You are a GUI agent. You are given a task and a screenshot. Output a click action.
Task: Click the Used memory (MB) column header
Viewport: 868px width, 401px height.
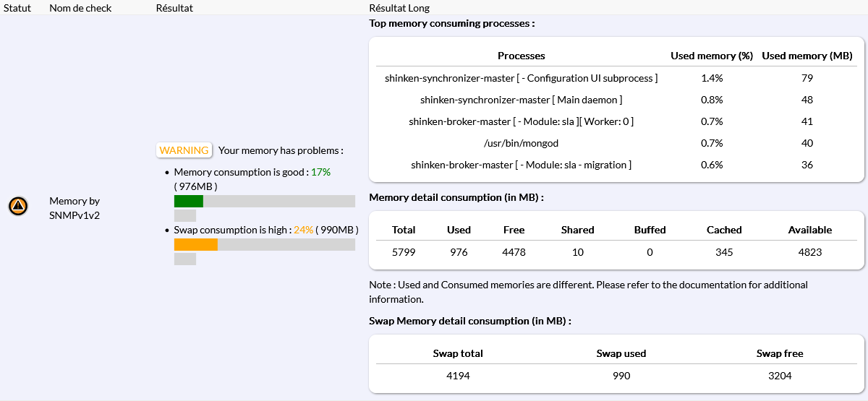(807, 56)
